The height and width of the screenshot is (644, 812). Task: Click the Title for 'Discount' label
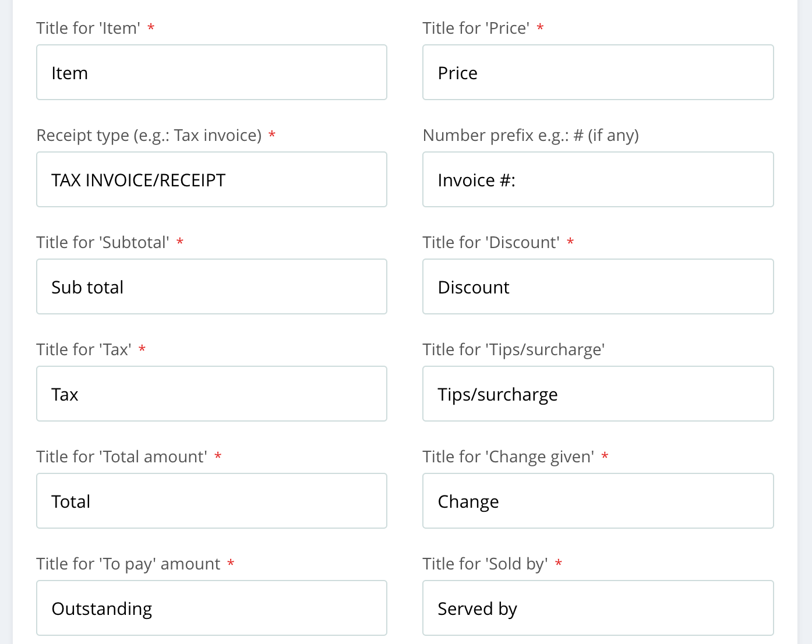(491, 242)
